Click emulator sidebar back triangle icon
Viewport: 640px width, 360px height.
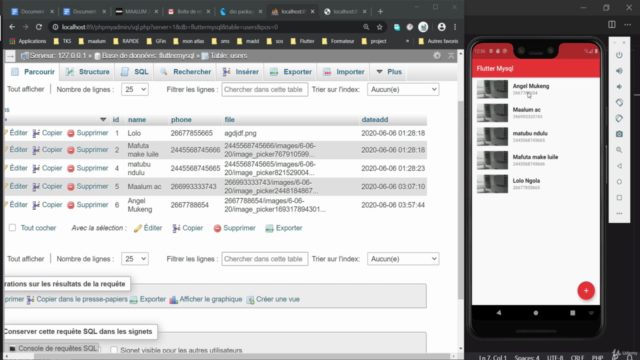tap(619, 166)
